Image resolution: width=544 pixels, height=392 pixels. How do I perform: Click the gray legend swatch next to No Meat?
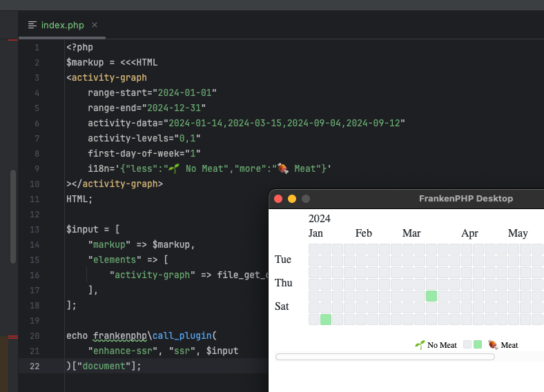[467, 344]
